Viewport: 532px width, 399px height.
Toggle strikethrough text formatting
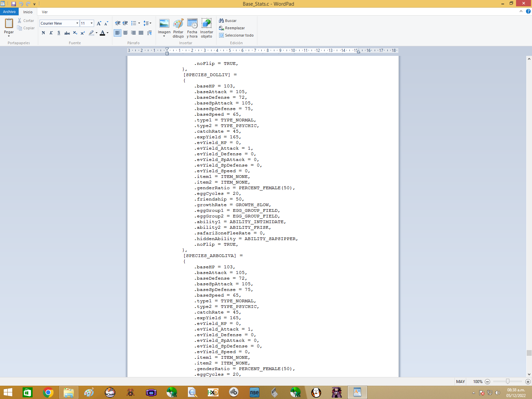(x=67, y=33)
